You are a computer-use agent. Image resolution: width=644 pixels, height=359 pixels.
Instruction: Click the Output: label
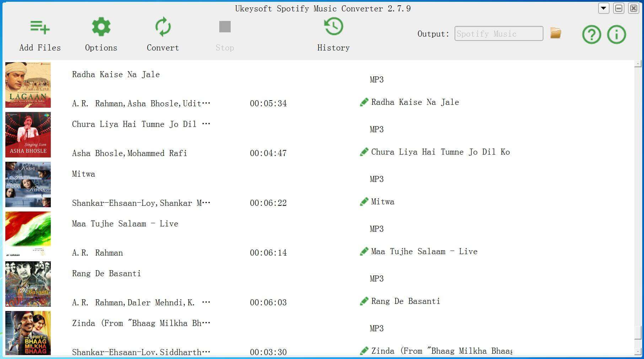point(433,34)
